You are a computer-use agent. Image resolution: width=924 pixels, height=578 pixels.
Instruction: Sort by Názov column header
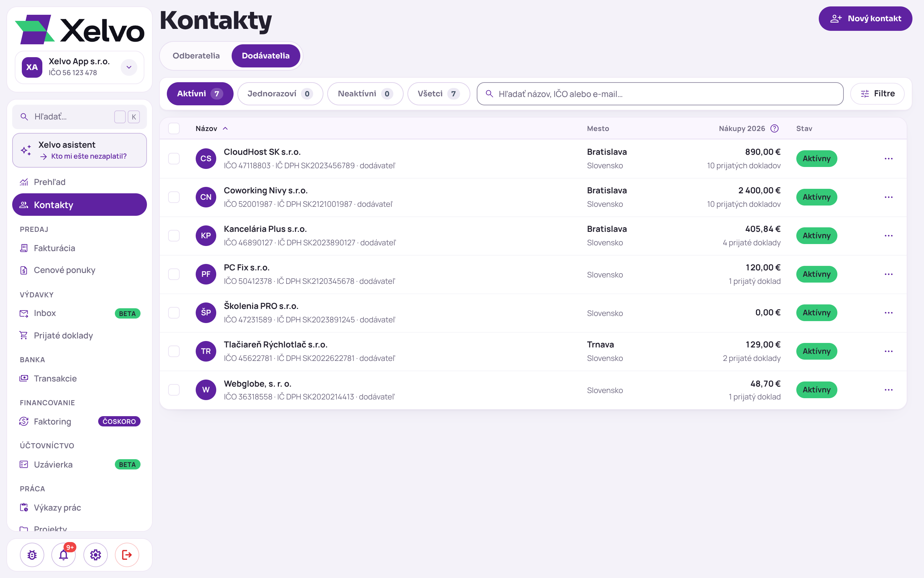211,128
